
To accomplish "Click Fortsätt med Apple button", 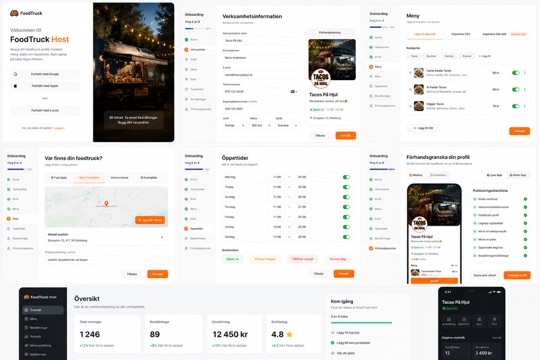I will (45, 86).
